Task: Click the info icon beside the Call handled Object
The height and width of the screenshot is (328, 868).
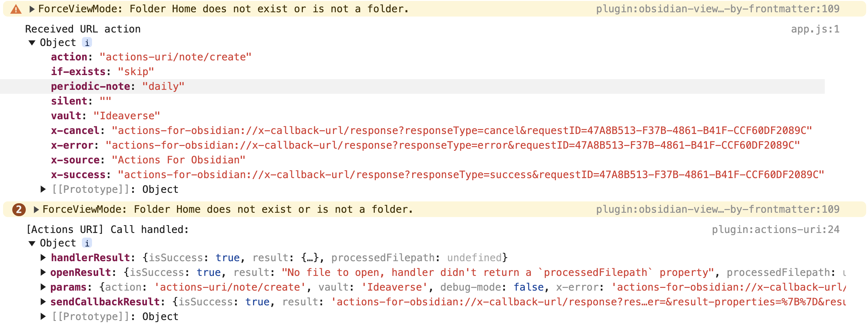Action: click(87, 243)
